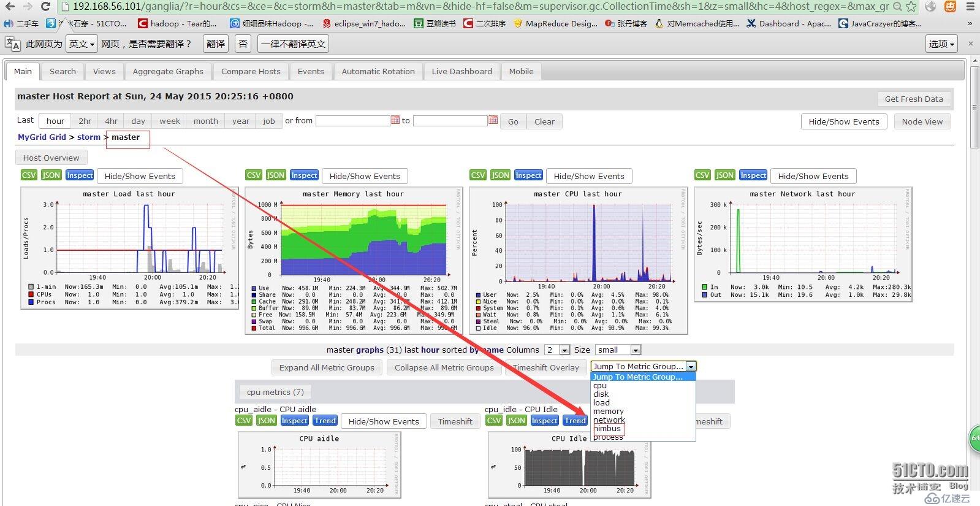Image resolution: width=980 pixels, height=506 pixels.
Task: Open the Columns count dropdown
Action: pos(557,350)
